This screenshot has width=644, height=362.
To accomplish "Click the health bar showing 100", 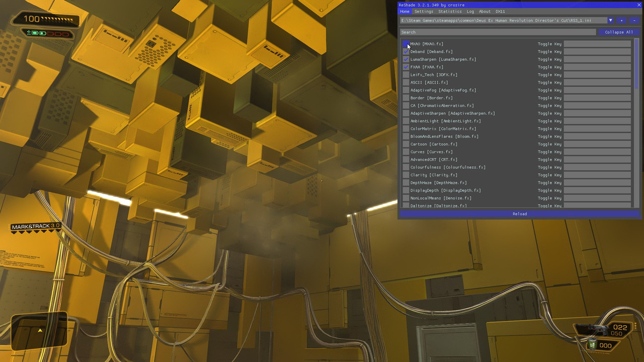I will [46, 20].
